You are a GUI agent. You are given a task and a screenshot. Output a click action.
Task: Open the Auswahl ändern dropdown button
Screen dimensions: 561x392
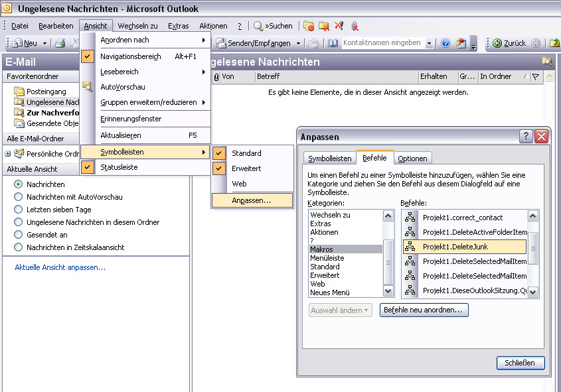coord(340,310)
